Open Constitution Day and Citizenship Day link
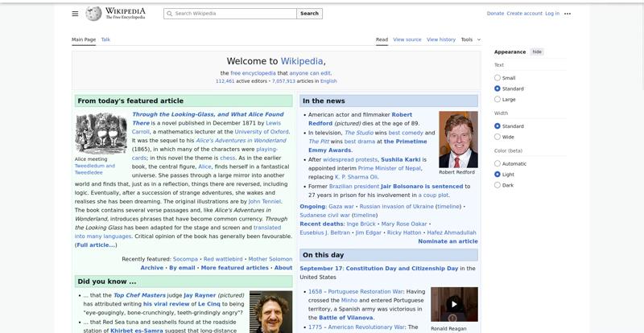644x333 pixels. [402, 269]
